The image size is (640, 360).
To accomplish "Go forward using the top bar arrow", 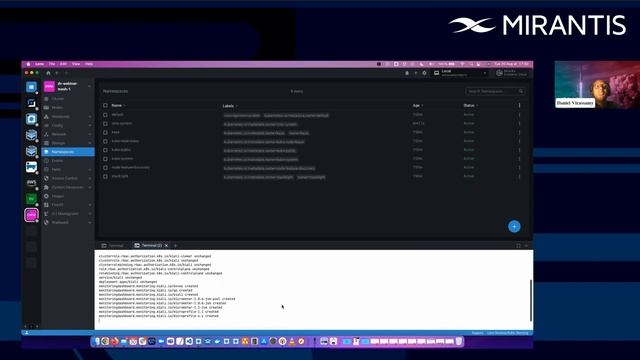I will [66, 73].
